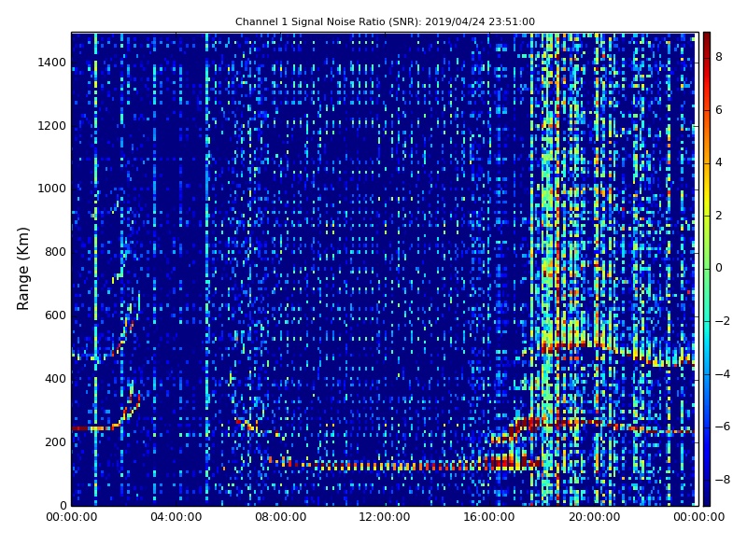Screen dimensions: 747x560
Task: Click the 'Range (Km)' y-axis label
Action: [x=22, y=269]
